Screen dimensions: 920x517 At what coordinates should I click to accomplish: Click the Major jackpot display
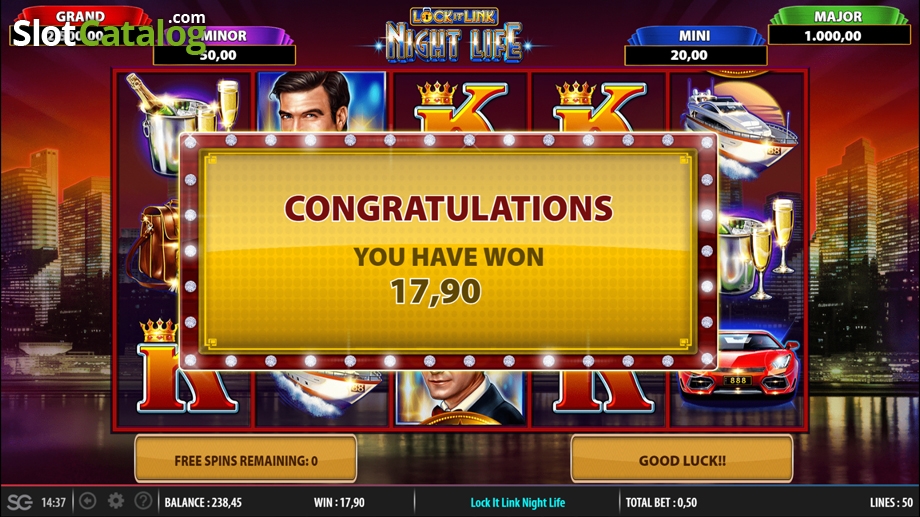[x=838, y=26]
